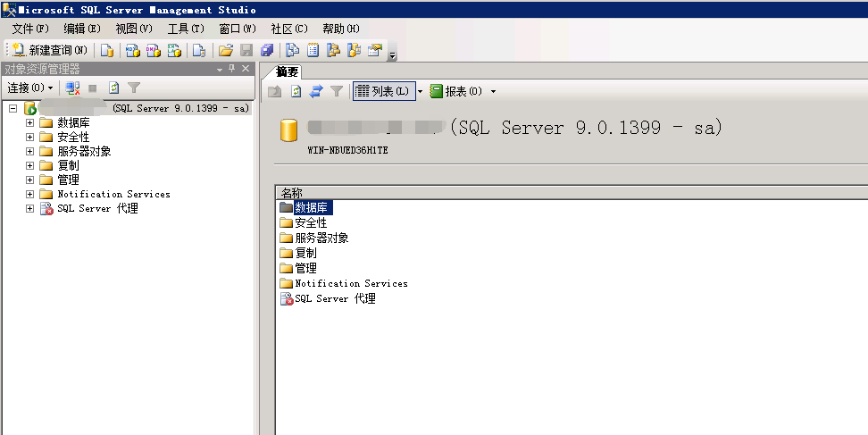The width and height of the screenshot is (868, 435).
Task: Click the Database Engine Query icon
Action: click(107, 50)
